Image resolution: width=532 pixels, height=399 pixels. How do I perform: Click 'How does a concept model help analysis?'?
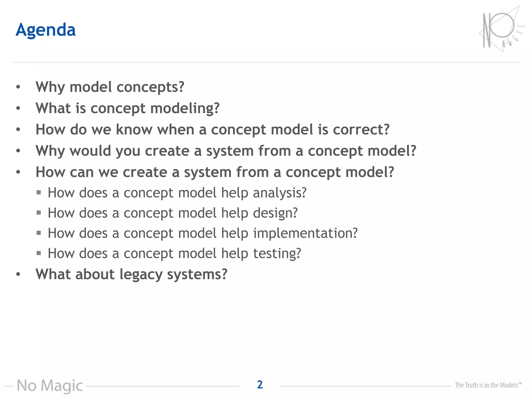point(177,193)
